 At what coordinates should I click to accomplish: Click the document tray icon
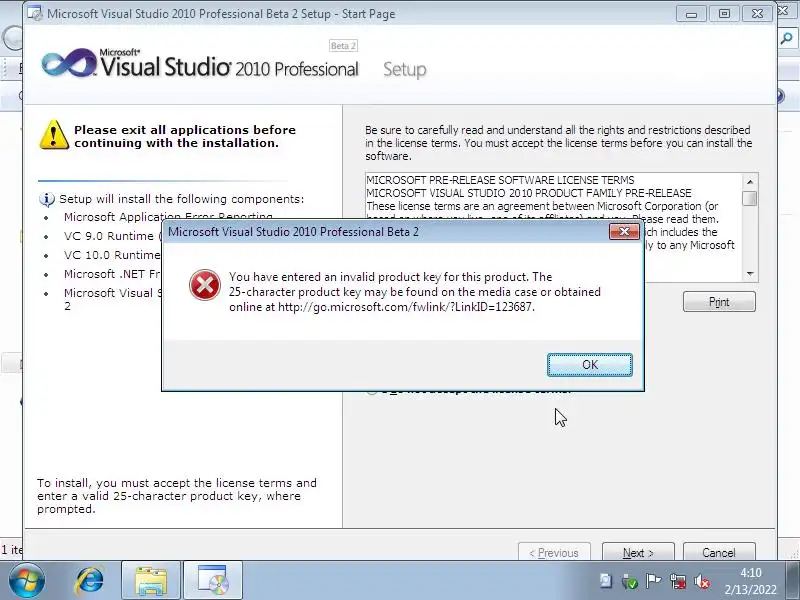[605, 581]
